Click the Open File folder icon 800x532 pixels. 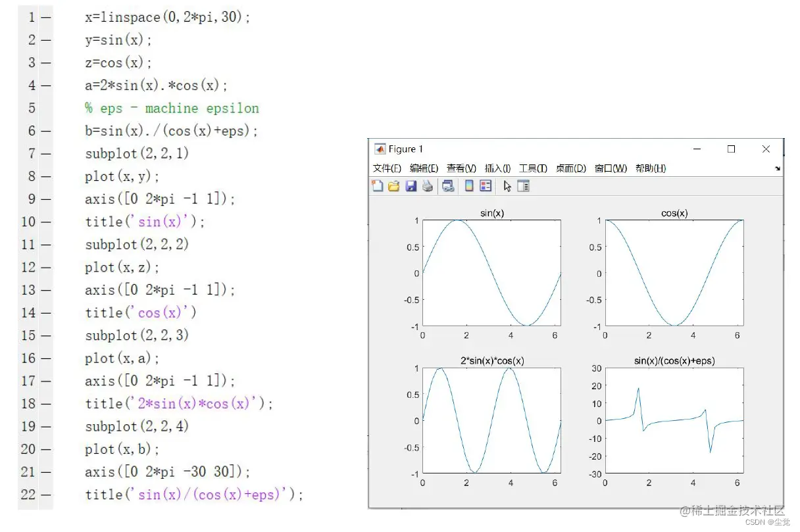tap(394, 186)
